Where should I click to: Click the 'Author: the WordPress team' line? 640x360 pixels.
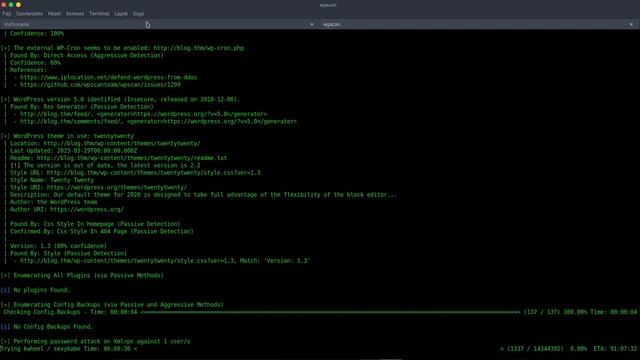tap(53, 202)
